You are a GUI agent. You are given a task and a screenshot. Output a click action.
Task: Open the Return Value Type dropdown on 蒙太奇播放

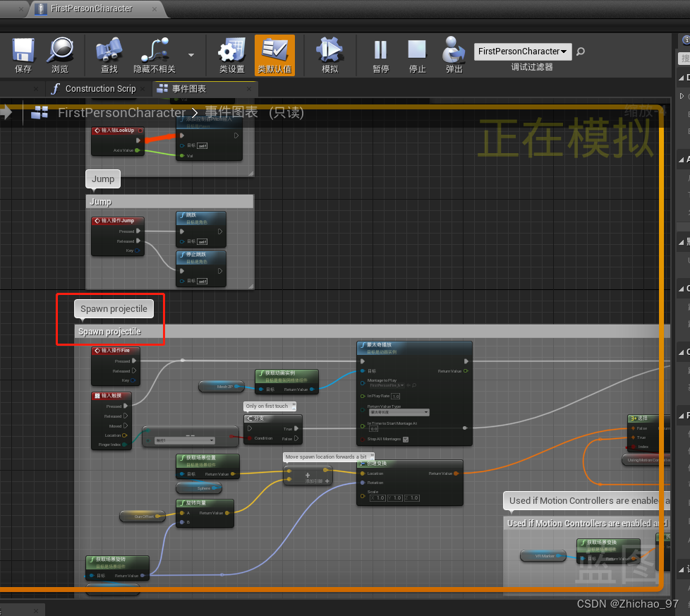pos(399,412)
